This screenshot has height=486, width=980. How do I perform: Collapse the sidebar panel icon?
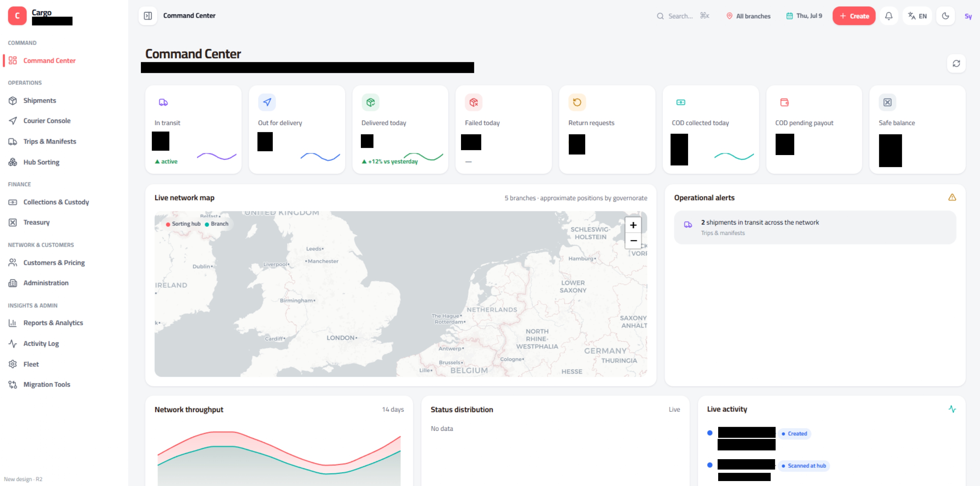pyautogui.click(x=148, y=16)
